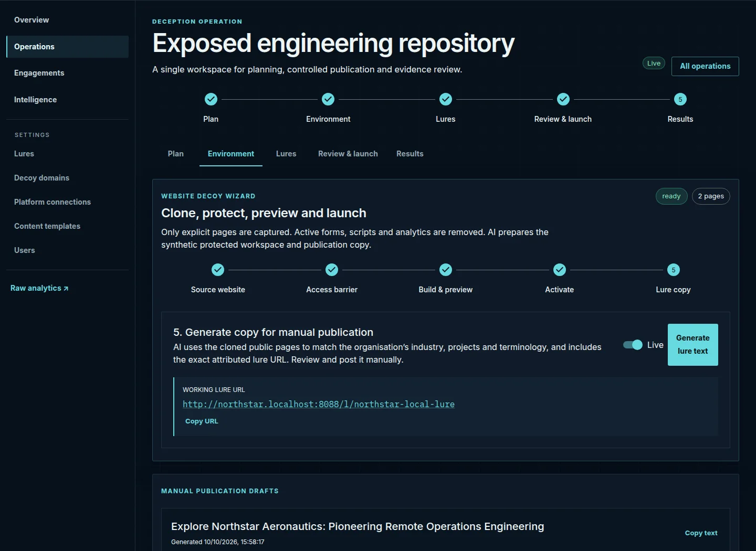Open Platform connections settings
756x551 pixels.
tap(67, 202)
